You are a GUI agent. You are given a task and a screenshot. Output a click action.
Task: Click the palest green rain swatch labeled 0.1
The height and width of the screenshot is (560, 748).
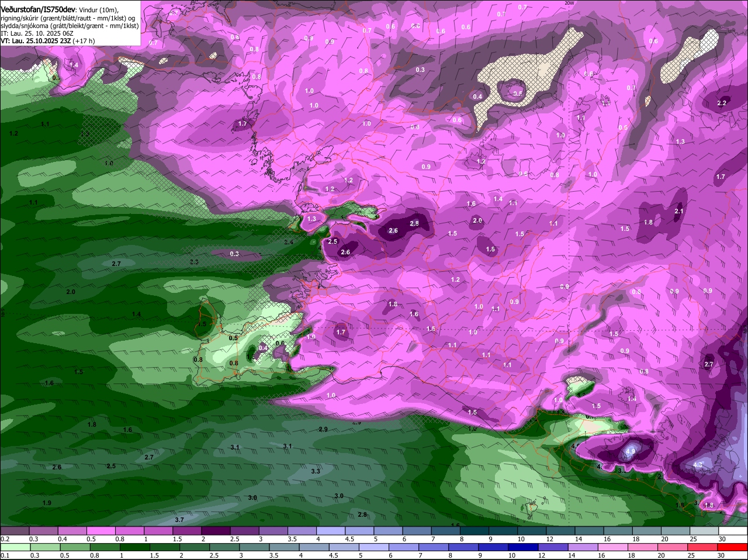click(x=15, y=547)
